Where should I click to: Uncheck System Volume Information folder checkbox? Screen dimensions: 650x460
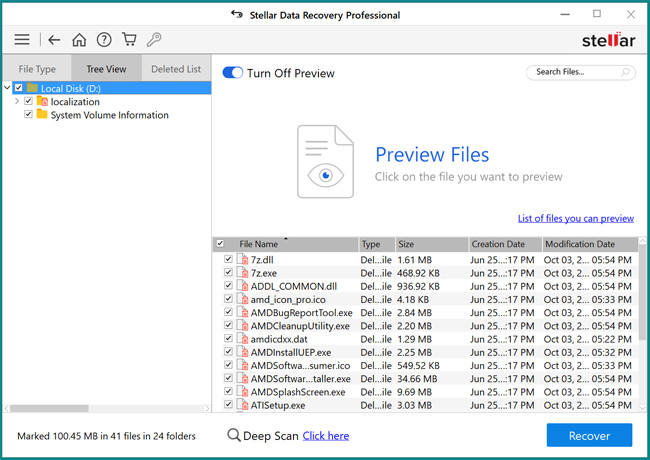pos(29,115)
